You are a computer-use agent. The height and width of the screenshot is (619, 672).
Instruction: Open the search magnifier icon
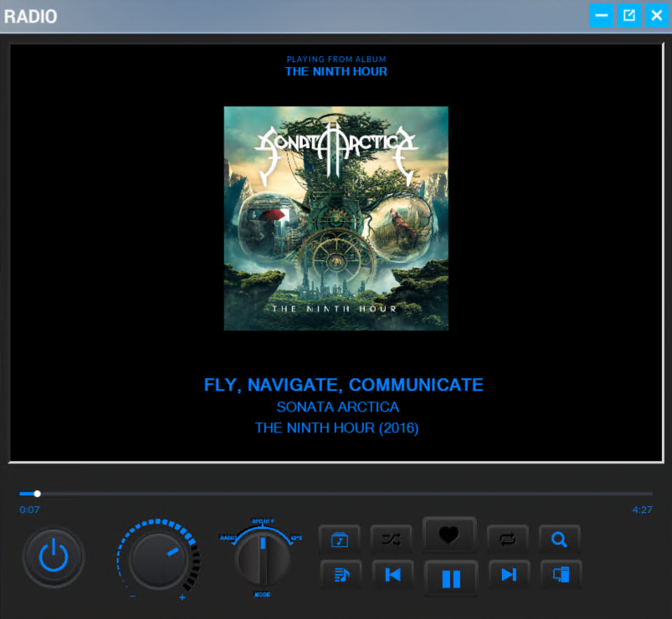coord(560,540)
